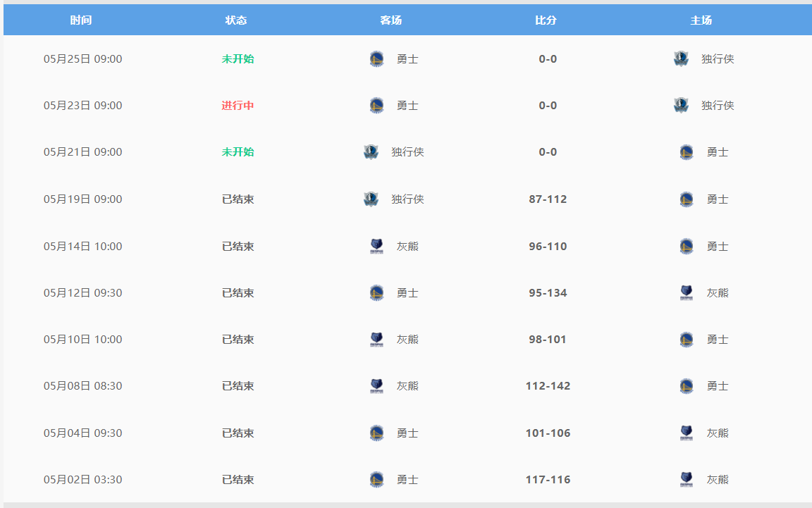Click the Warriors logo in 05月10日 row
Viewport: 812px width, 508px height.
coord(686,340)
